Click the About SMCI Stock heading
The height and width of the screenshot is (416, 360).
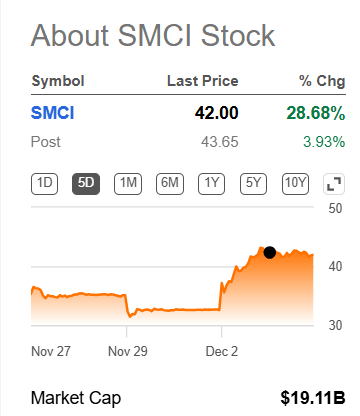153,35
